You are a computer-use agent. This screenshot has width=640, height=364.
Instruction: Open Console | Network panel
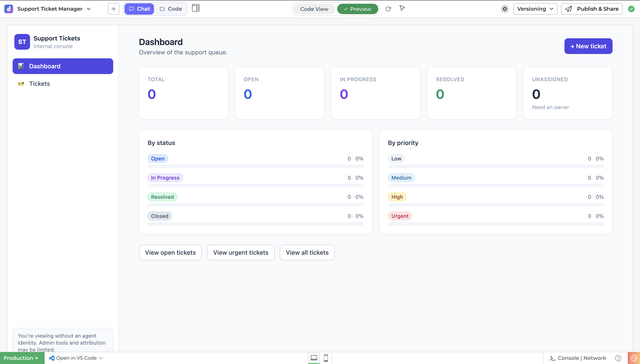click(x=582, y=358)
